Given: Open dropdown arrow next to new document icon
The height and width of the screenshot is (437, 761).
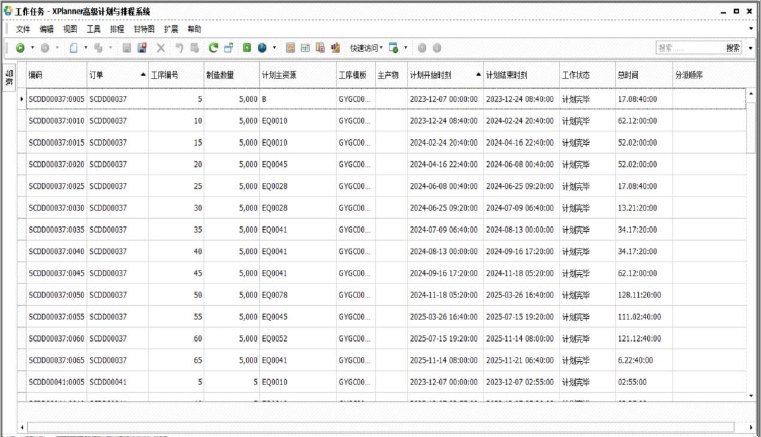Looking at the screenshot, I should (x=86, y=48).
